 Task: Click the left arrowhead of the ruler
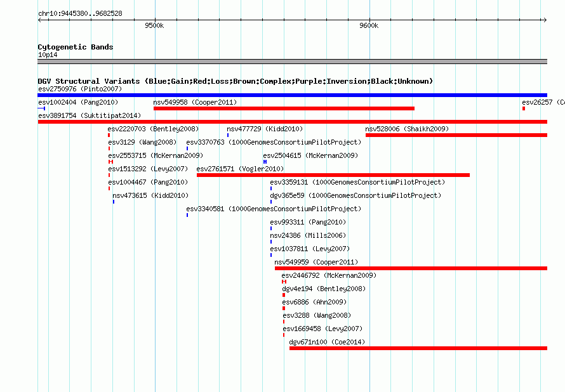tap(39, 20)
